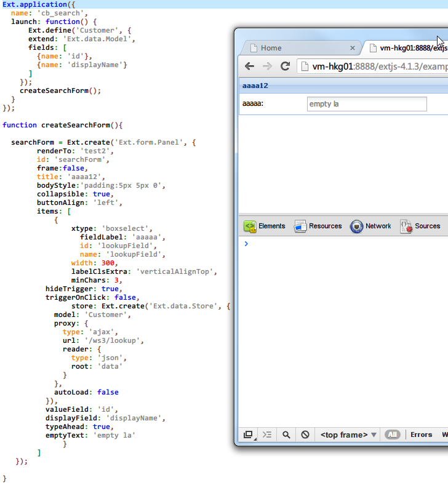Image resolution: width=448 pixels, height=485 pixels.
Task: Open the <top frame> dropdown
Action: (x=348, y=435)
